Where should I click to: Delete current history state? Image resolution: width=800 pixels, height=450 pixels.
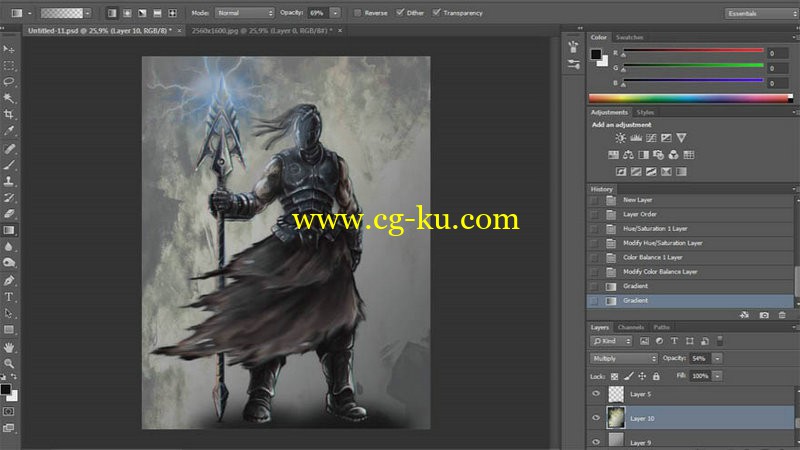click(x=782, y=315)
